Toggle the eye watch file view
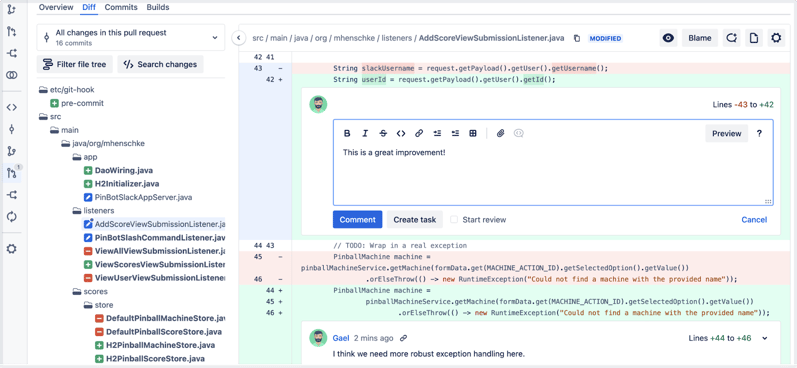The height and width of the screenshot is (368, 797). point(668,38)
